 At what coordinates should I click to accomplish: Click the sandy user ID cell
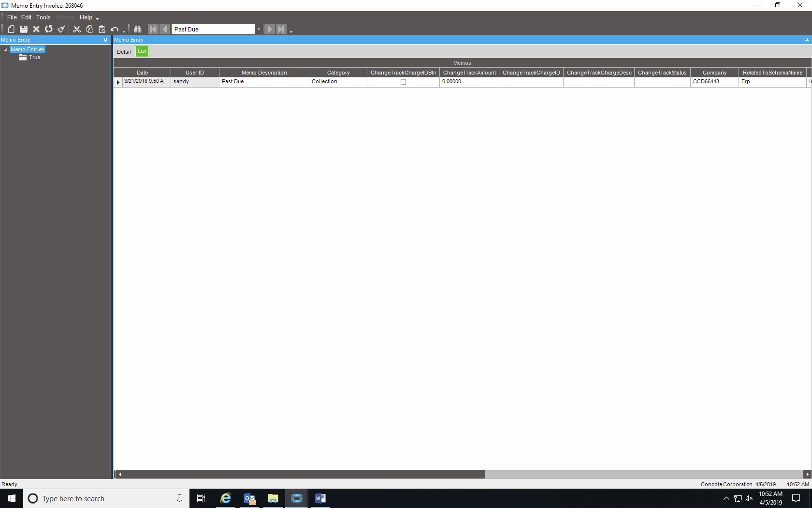pos(195,82)
